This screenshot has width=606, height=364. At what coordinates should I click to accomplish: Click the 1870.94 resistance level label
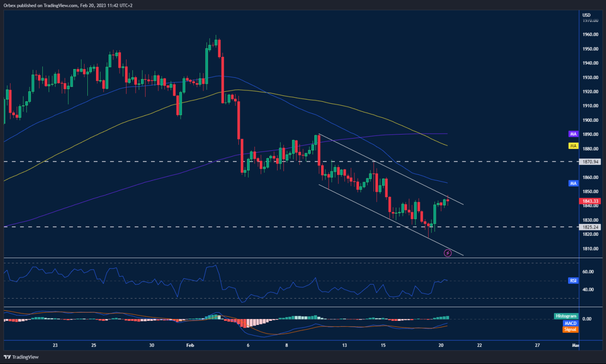pos(589,161)
